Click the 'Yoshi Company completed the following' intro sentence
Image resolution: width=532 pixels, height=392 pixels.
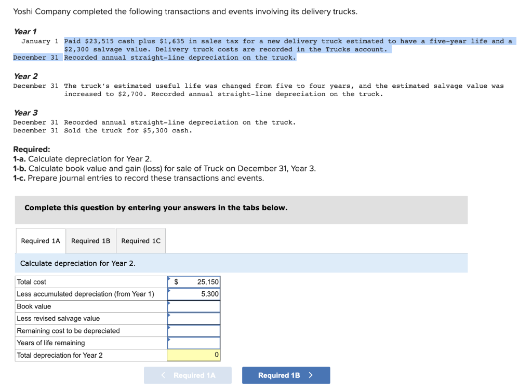point(185,11)
